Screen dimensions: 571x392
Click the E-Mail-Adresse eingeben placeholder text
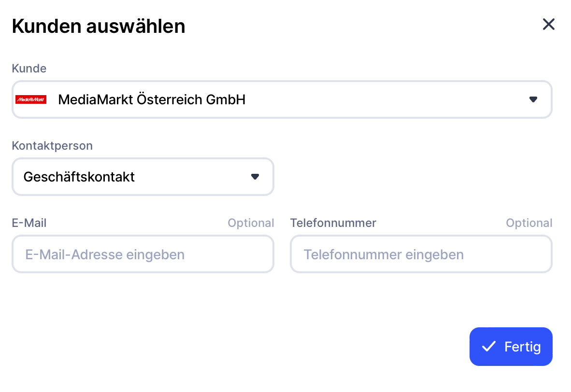tap(105, 254)
